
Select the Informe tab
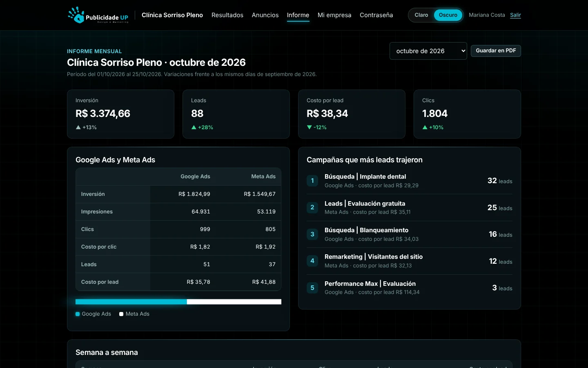(x=298, y=15)
